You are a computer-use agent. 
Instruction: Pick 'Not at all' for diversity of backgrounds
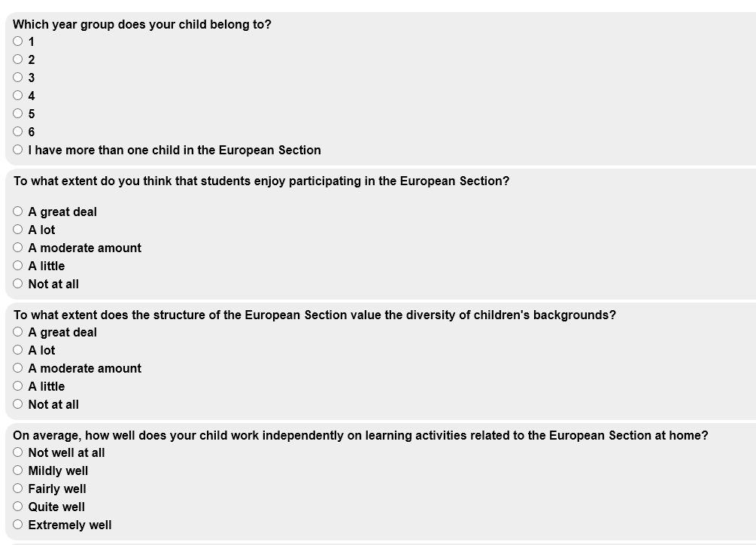(18, 404)
